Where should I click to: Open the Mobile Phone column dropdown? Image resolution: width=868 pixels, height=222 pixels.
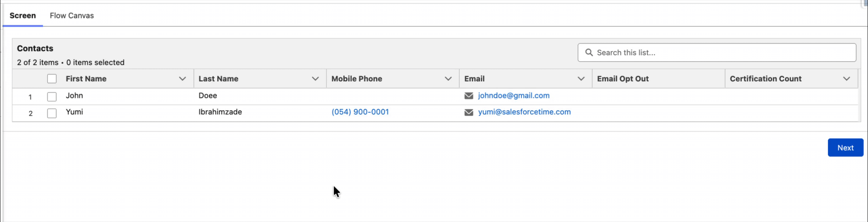coord(448,79)
